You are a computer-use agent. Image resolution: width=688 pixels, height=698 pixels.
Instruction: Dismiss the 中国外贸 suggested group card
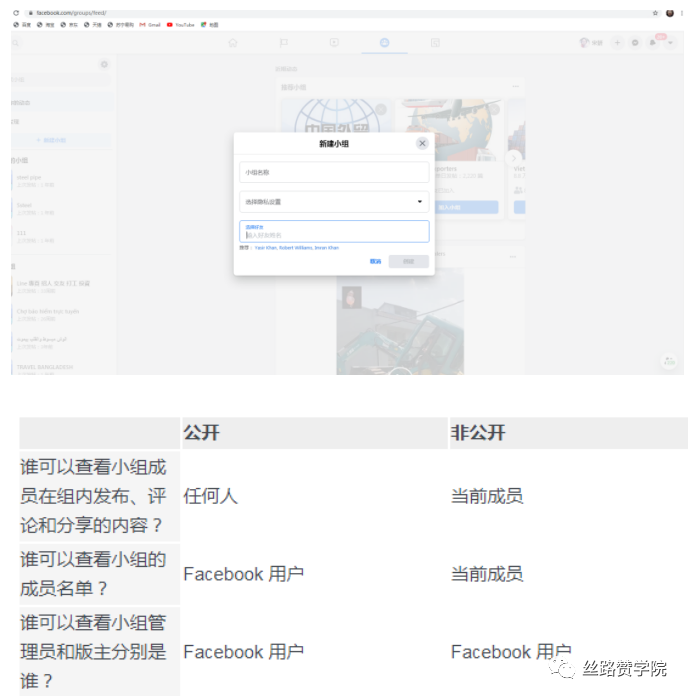(381, 109)
